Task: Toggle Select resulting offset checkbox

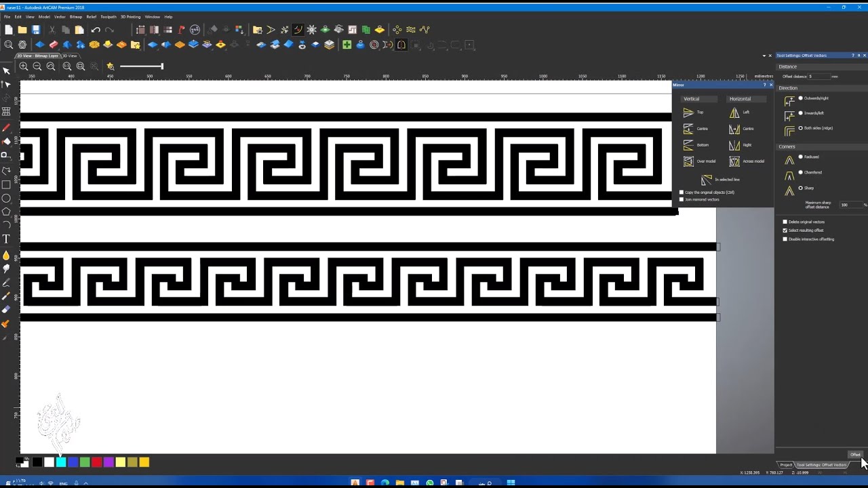Action: [785, 230]
